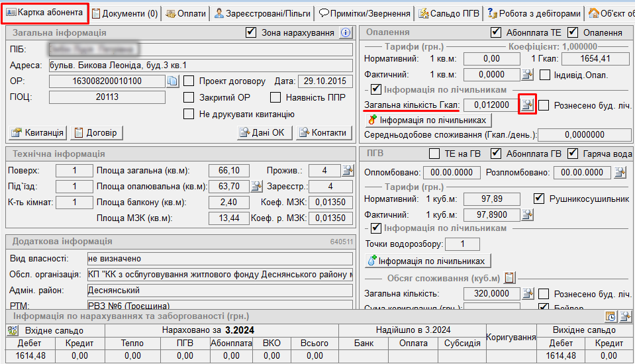
Task: Click clipboard icon beside Обсяг споживання header
Action: coord(510,277)
